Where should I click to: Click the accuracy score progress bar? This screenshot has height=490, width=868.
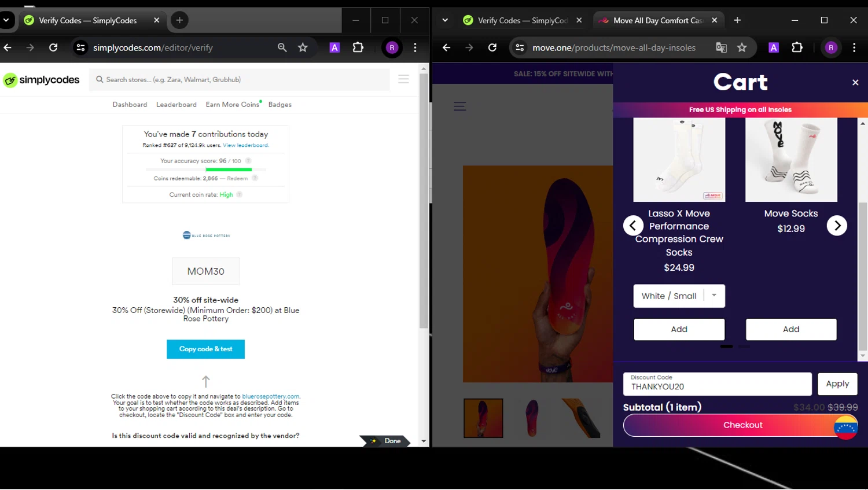coord(206,170)
